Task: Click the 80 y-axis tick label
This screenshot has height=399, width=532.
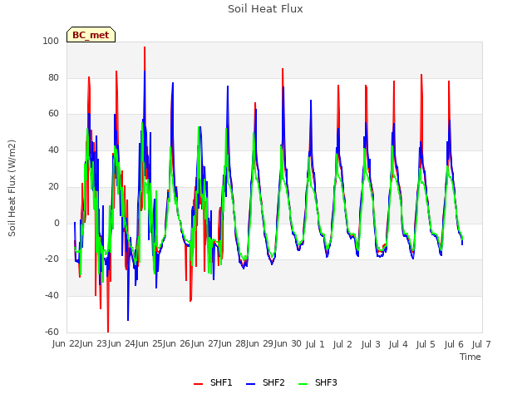Action: pyautogui.click(x=53, y=77)
